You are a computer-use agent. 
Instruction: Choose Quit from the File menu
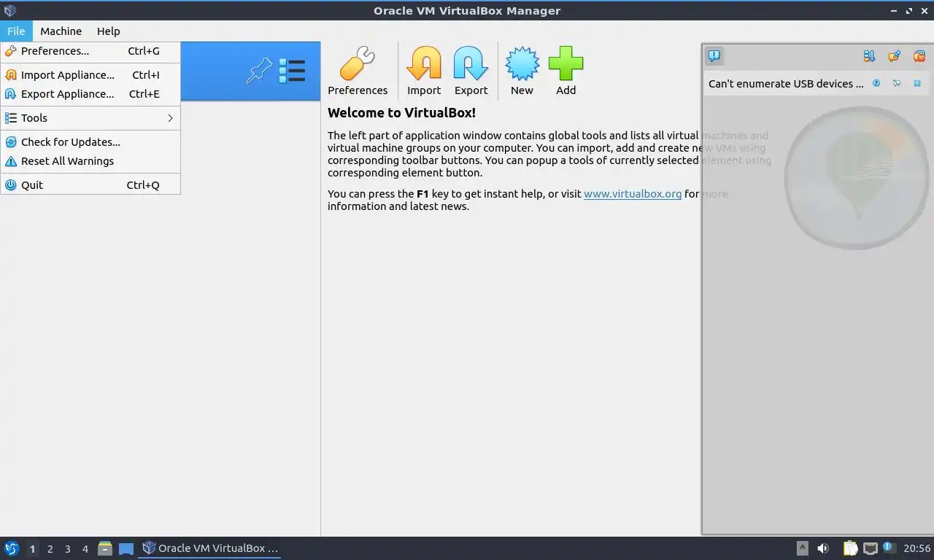90,184
